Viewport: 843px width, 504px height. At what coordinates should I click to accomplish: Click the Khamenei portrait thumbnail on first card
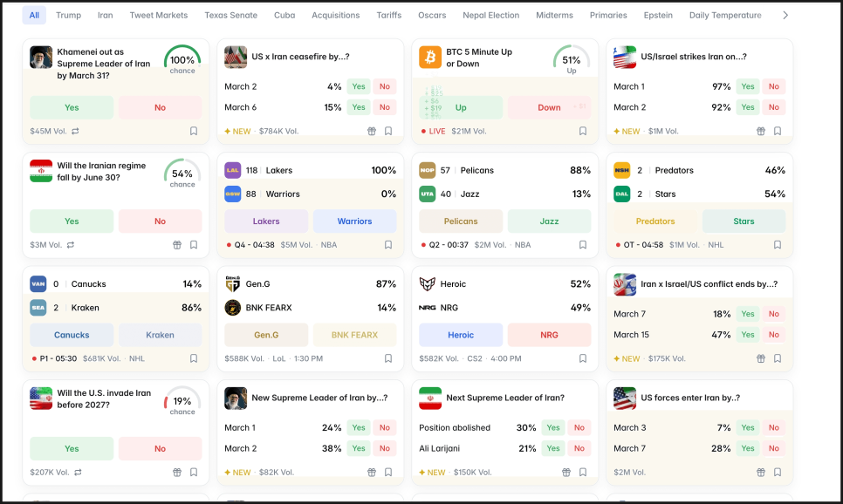(41, 57)
